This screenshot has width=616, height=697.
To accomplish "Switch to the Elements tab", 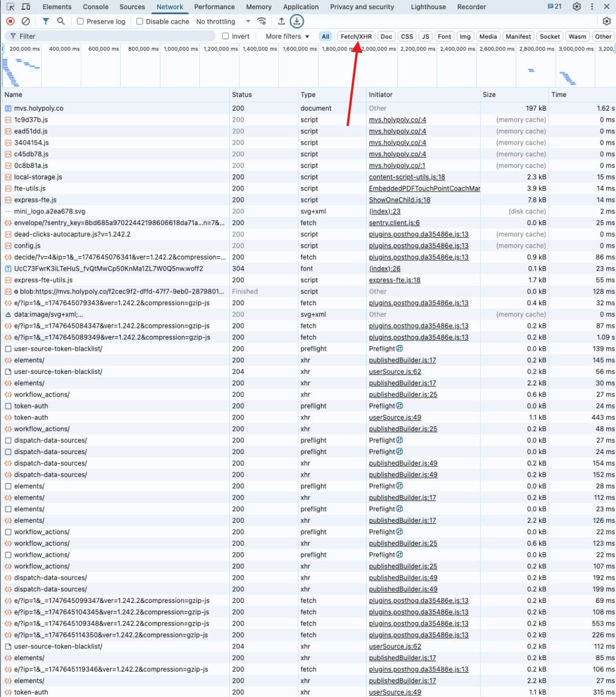I will tap(57, 7).
